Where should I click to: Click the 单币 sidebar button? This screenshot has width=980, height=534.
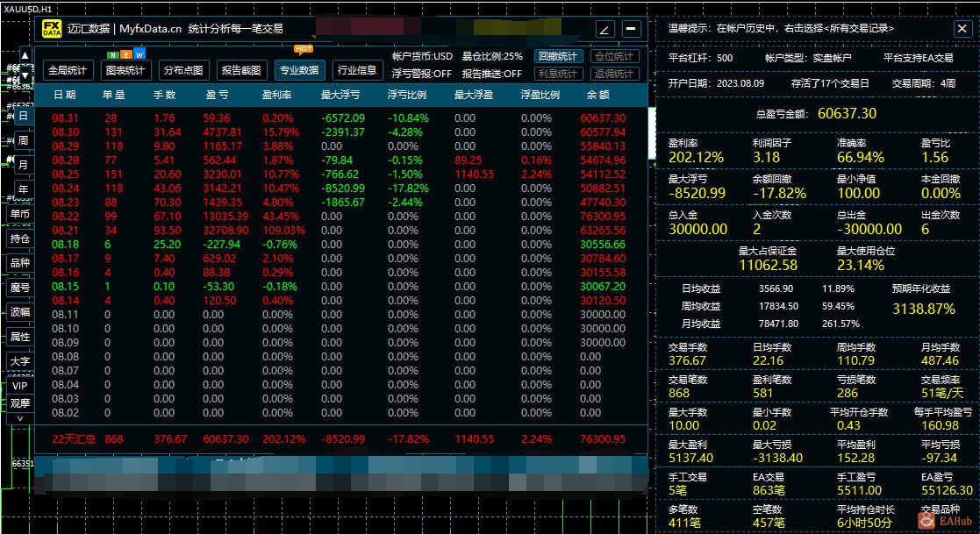click(20, 214)
